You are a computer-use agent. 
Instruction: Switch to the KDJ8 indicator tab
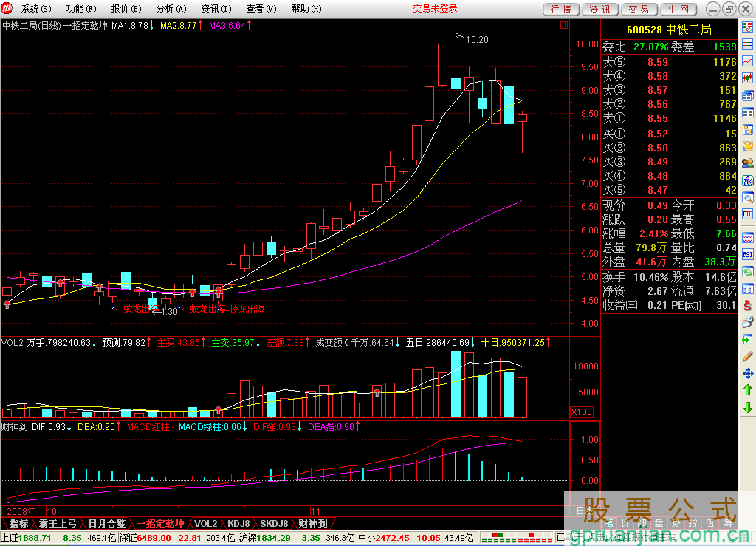(238, 523)
